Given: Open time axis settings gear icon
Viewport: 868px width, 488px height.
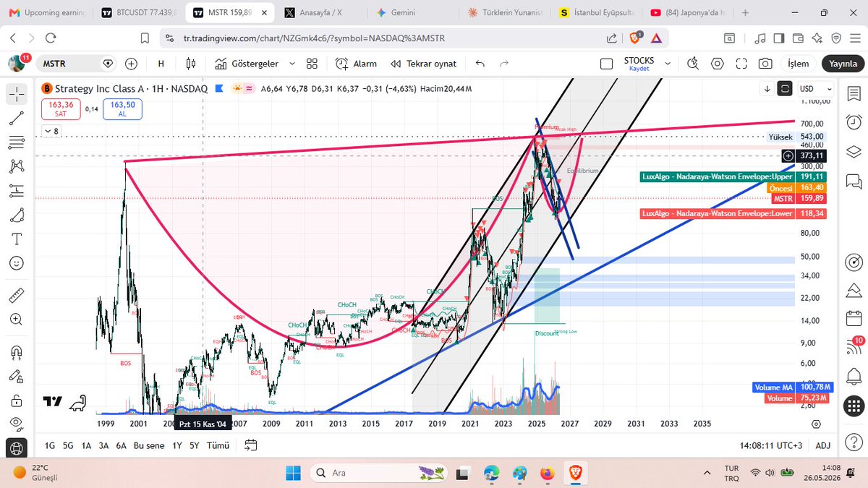Looking at the screenshot, I should [816, 424].
